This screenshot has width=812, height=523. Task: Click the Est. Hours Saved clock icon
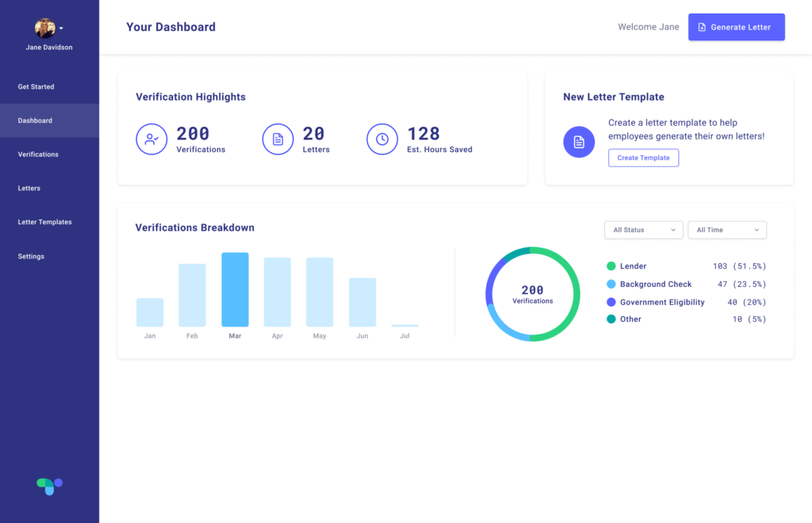pyautogui.click(x=381, y=139)
